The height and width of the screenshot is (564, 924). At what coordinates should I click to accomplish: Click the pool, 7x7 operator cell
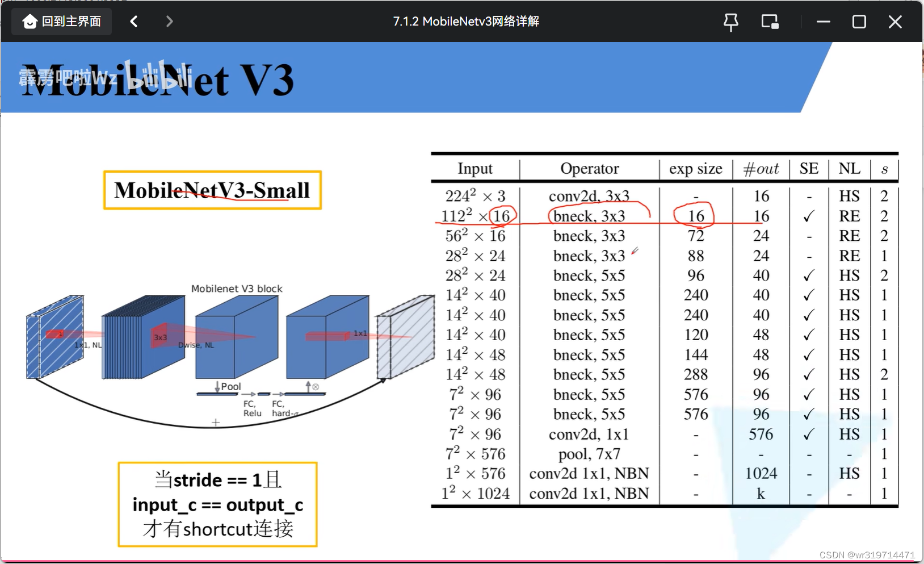589,454
